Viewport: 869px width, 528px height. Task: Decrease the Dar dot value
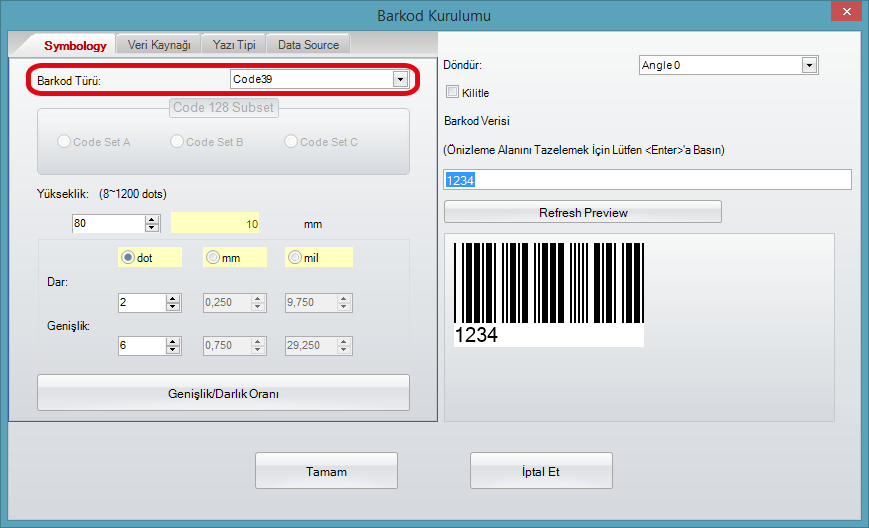click(x=173, y=306)
